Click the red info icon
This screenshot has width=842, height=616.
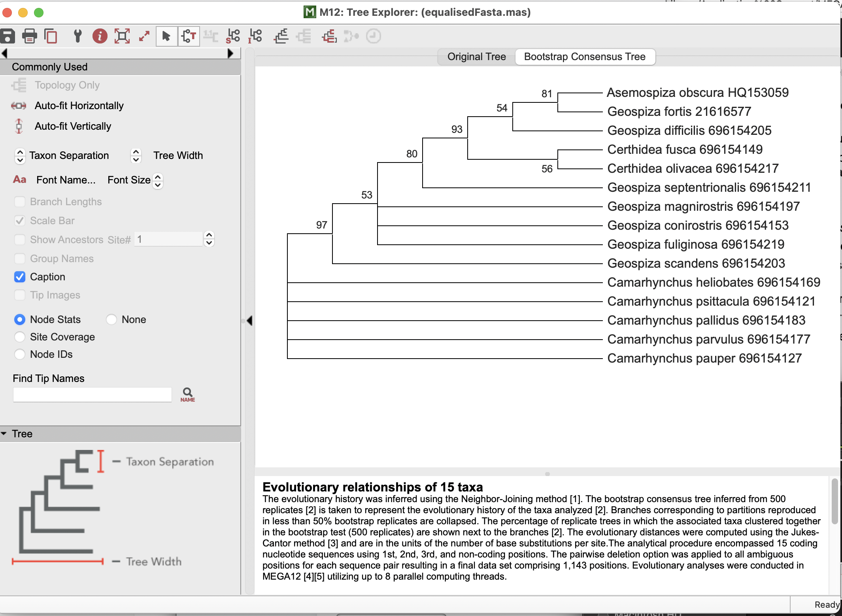(100, 36)
